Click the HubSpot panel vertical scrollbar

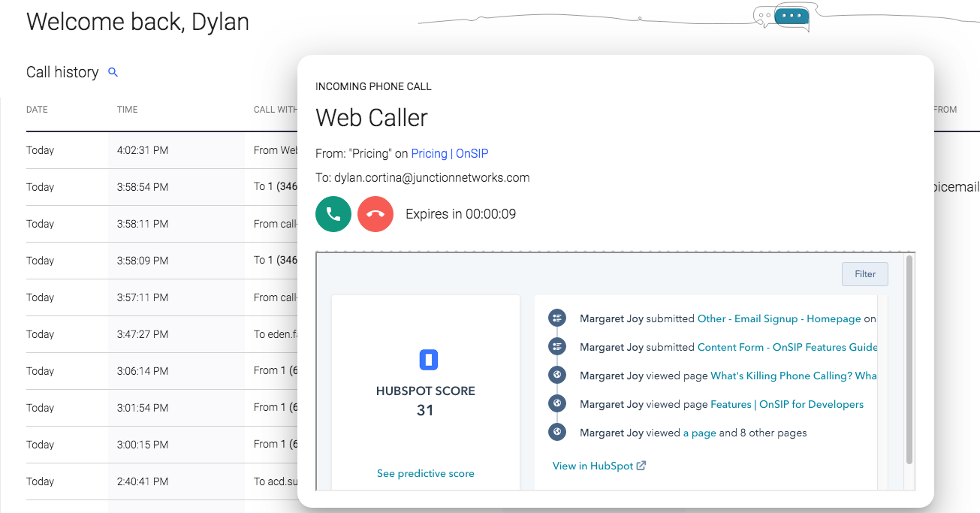coord(909,361)
